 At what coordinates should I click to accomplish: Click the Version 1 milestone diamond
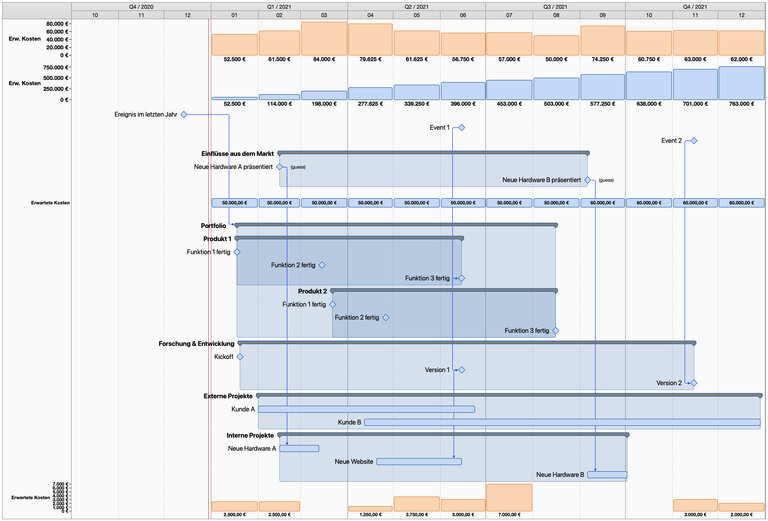(x=461, y=370)
